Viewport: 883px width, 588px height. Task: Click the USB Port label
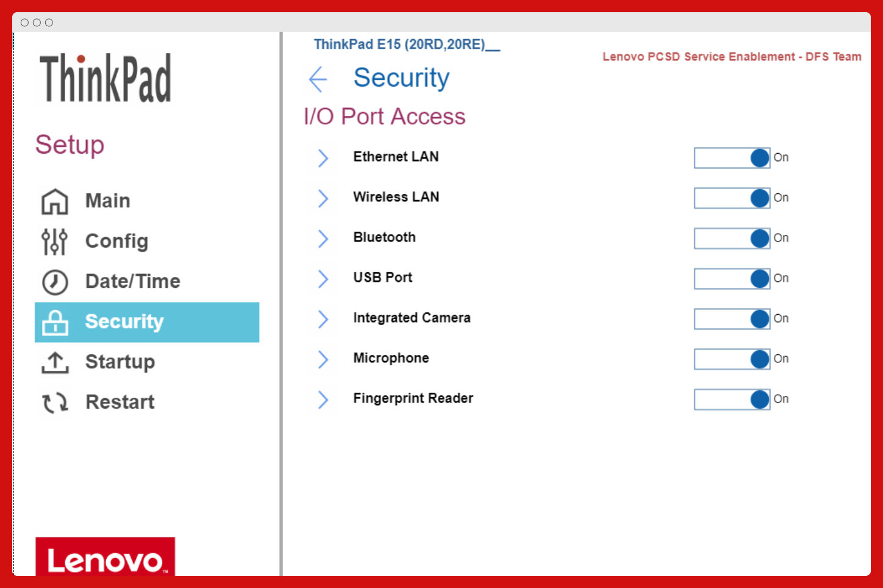[383, 278]
